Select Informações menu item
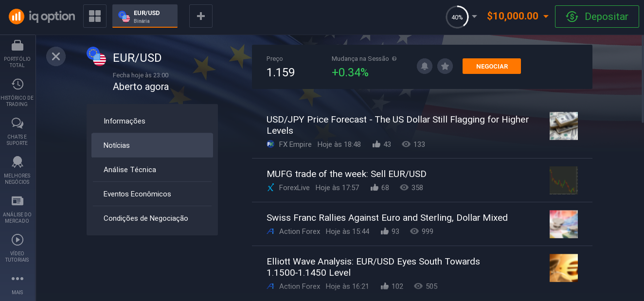Screen dimensions: 644x301 click(152, 121)
